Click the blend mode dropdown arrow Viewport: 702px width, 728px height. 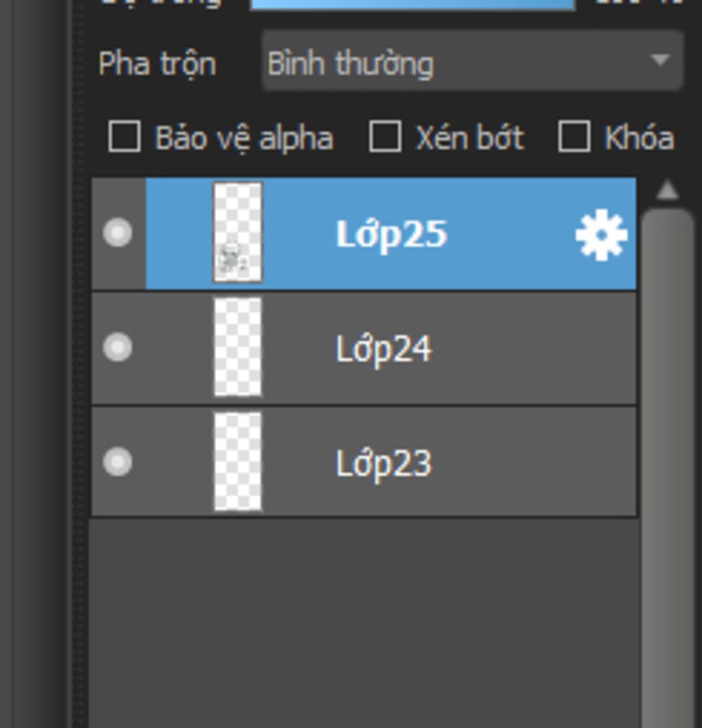(x=659, y=60)
